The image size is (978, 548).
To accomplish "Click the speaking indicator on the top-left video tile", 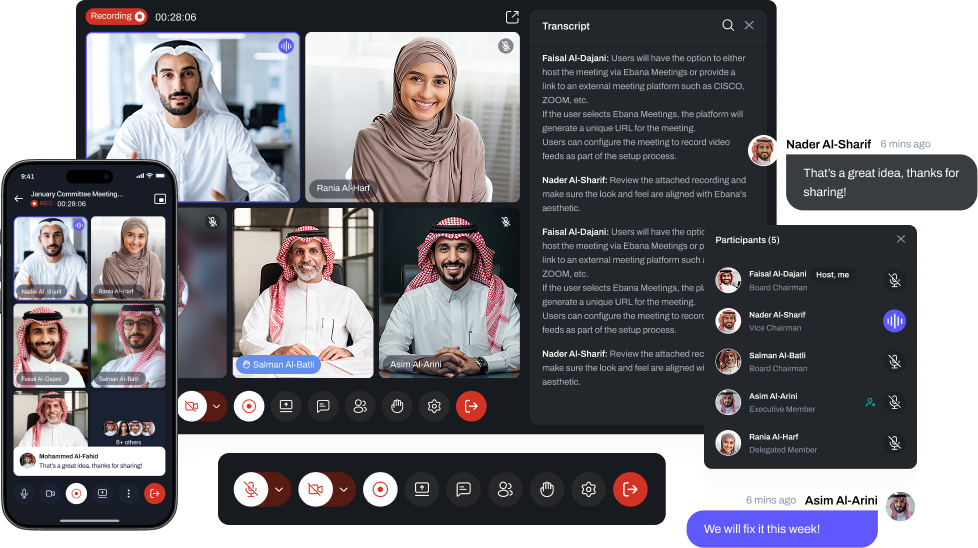I will [x=286, y=46].
